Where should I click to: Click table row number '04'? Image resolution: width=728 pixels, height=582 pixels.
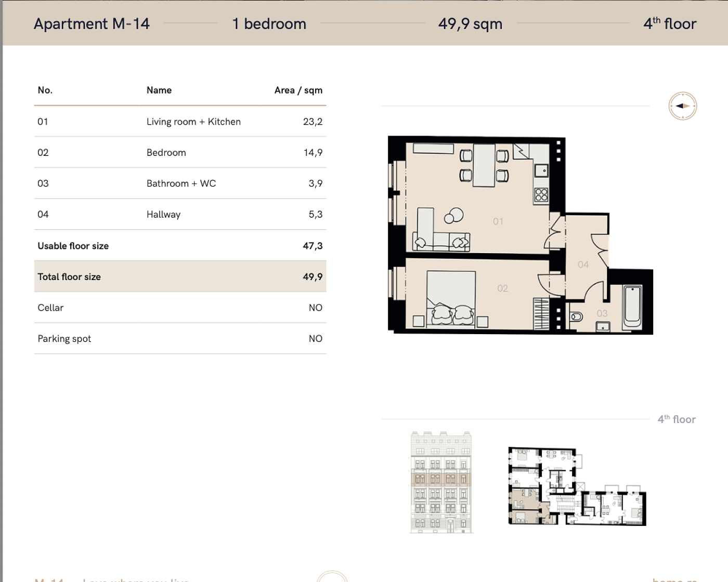(43, 215)
